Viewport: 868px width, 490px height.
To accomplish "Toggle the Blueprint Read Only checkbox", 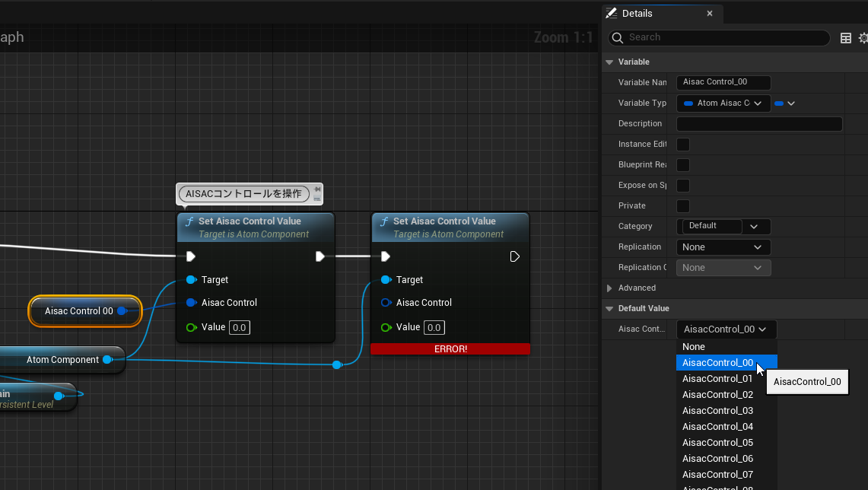I will (683, 164).
